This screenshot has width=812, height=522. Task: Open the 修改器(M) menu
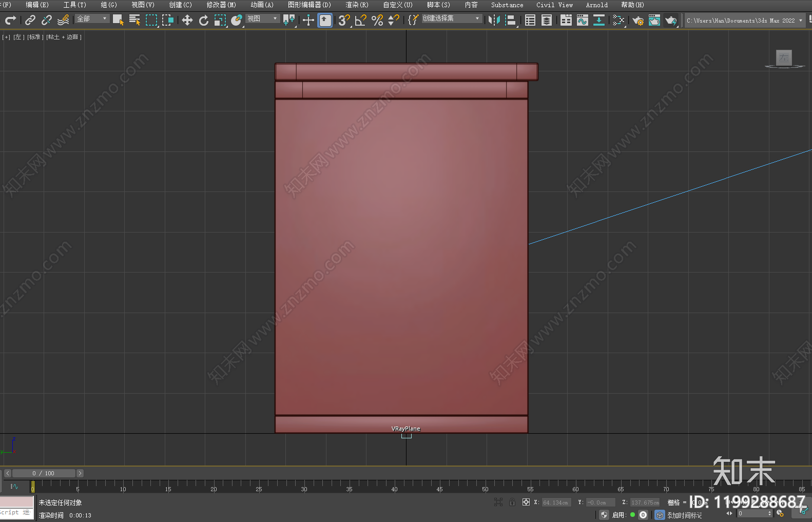click(221, 5)
